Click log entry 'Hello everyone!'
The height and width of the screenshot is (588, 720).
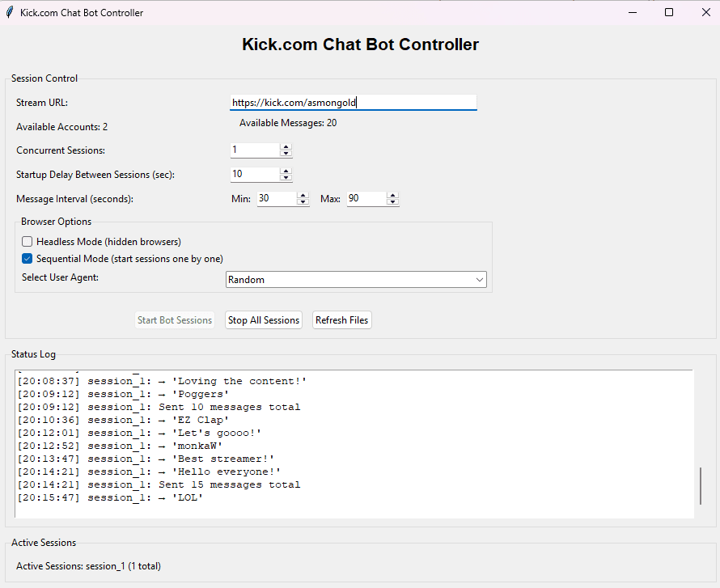pos(149,472)
